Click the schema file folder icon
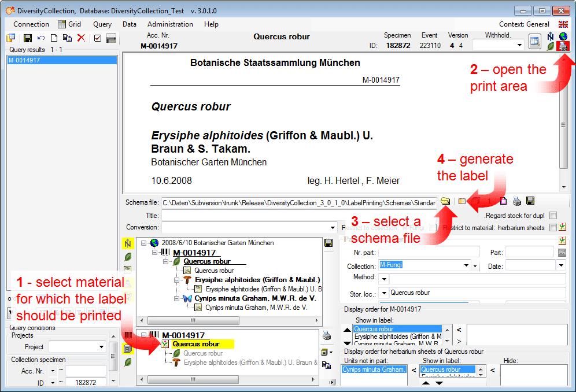 tap(445, 201)
